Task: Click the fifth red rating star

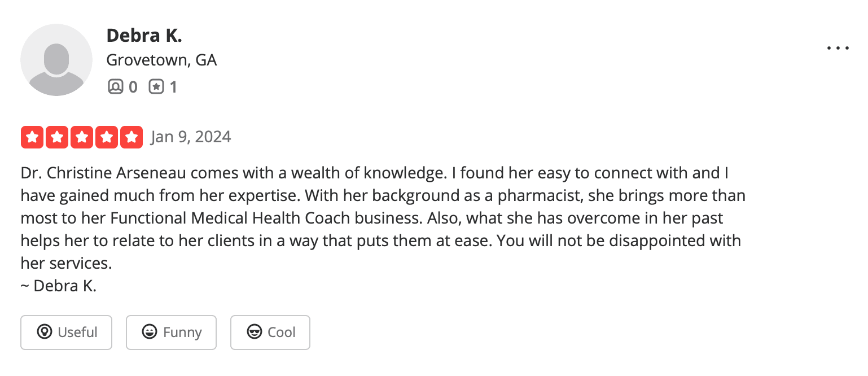Action: point(131,137)
